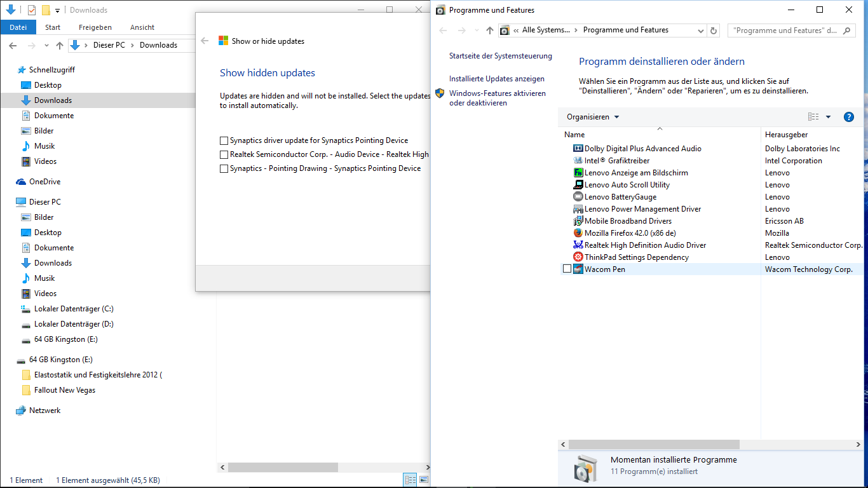Click the Wacom Pen program icon
The width and height of the screenshot is (868, 488).
point(578,269)
